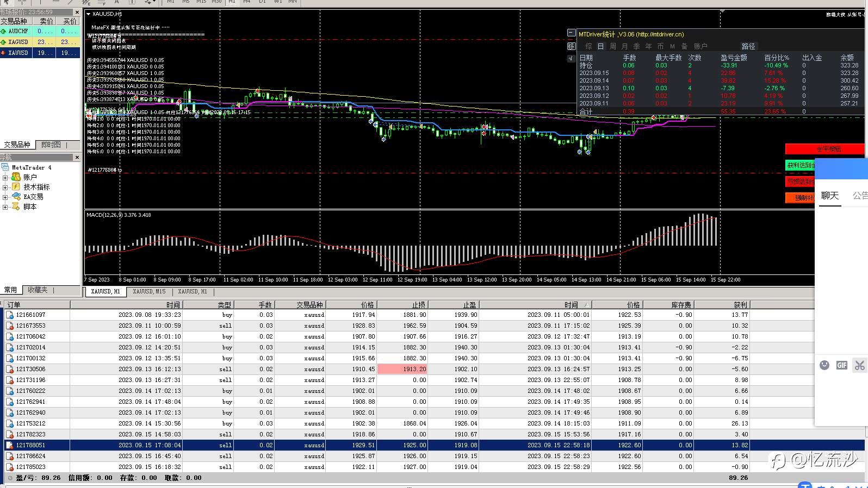Image resolution: width=868 pixels, height=488 pixels.
Task: Open the 即时图 tick chart tab
Action: click(51, 145)
